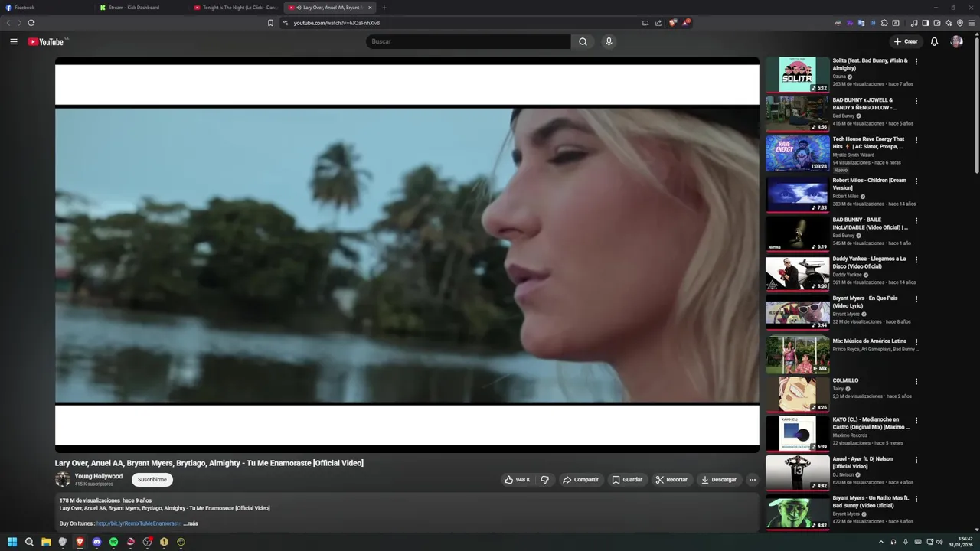Open Mix: Música de América Latina thumbnail

797,355
